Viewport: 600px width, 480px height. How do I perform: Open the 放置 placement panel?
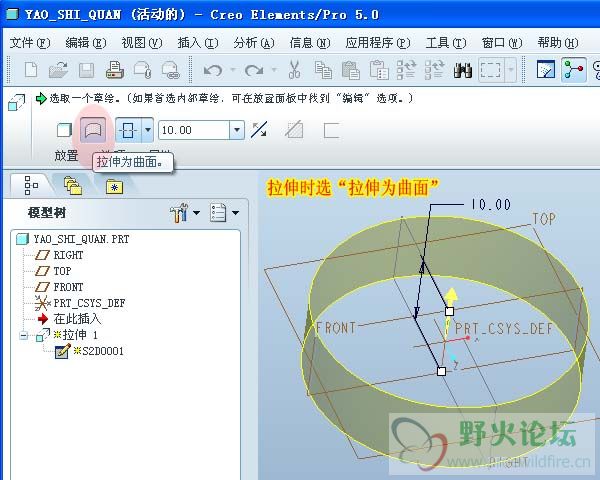click(66, 156)
